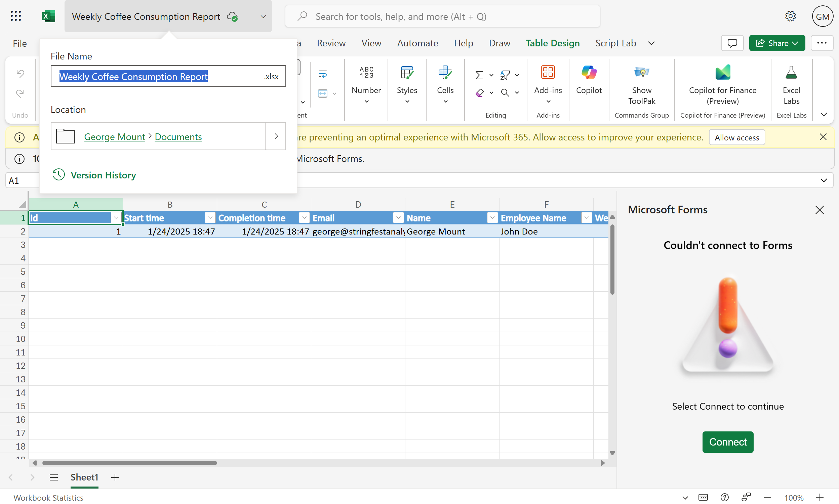This screenshot has width=839, height=504.
Task: Click the AutoSum sigma icon
Action: coord(479,75)
